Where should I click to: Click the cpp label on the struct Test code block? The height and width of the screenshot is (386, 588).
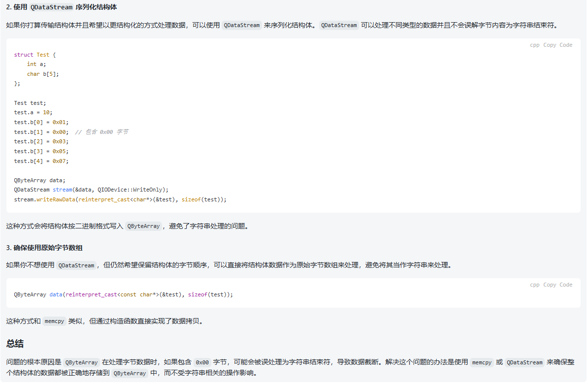pos(534,45)
